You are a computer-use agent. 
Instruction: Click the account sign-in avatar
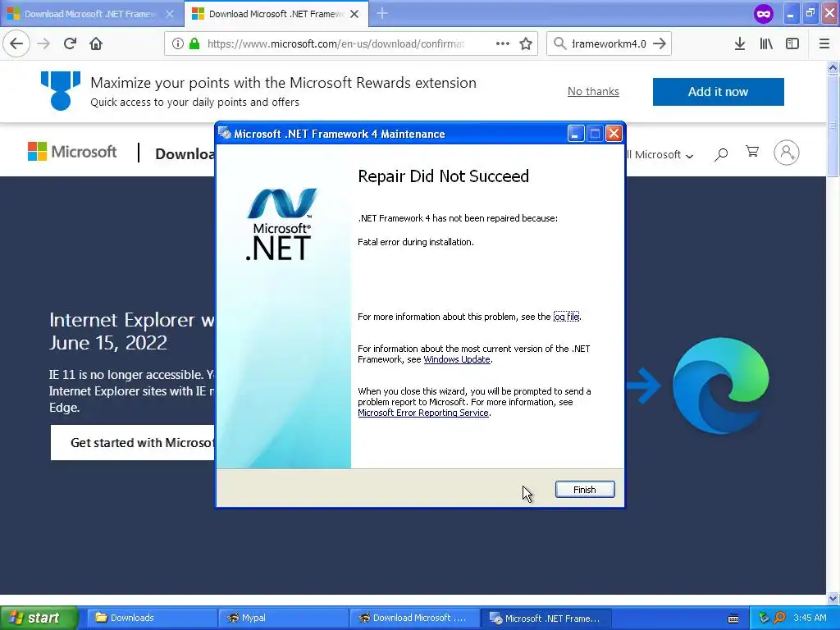click(x=786, y=153)
